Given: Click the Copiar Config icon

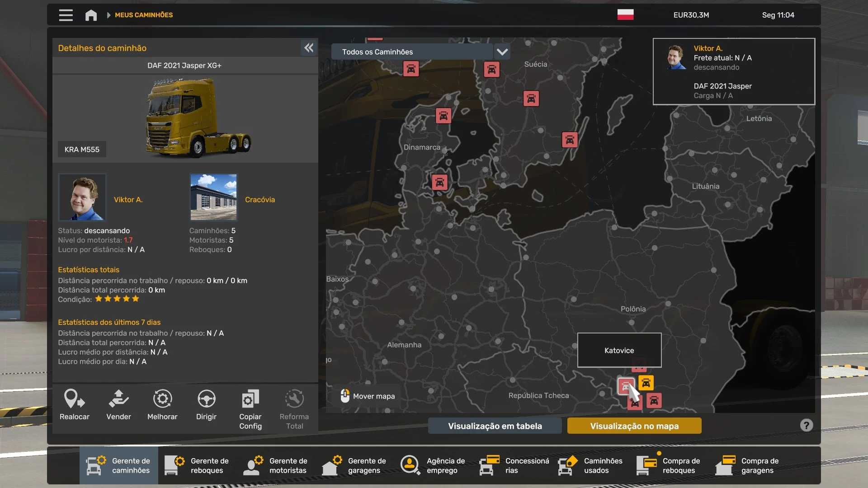Looking at the screenshot, I should (250, 399).
